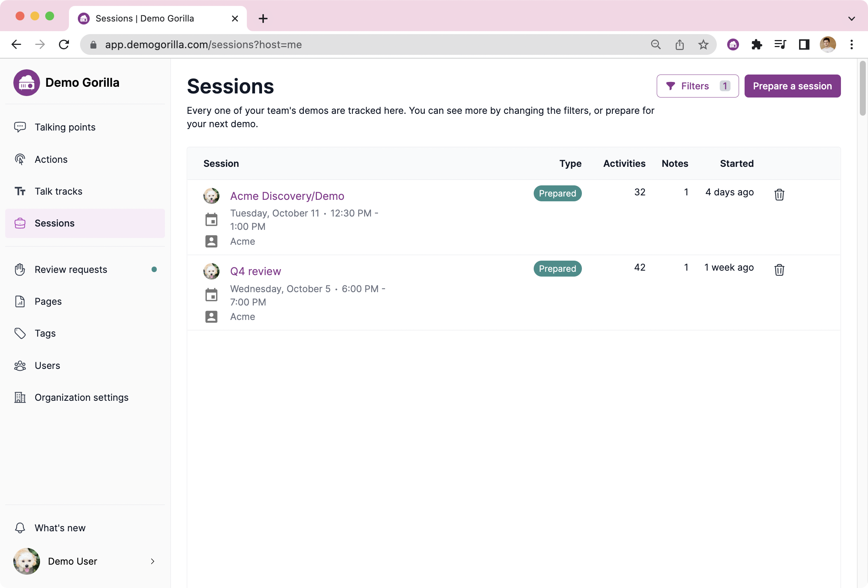The width and height of the screenshot is (868, 588).
Task: Open browser extensions puzzle icon
Action: (x=756, y=45)
